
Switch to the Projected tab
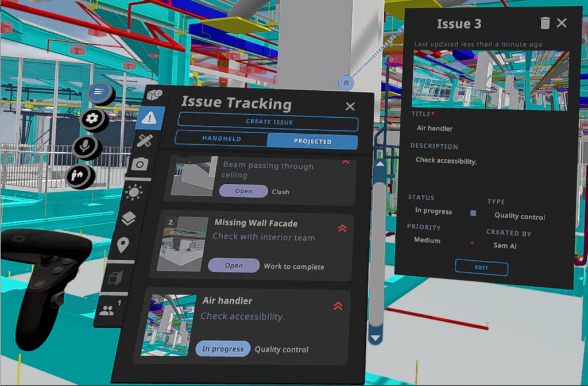click(315, 141)
